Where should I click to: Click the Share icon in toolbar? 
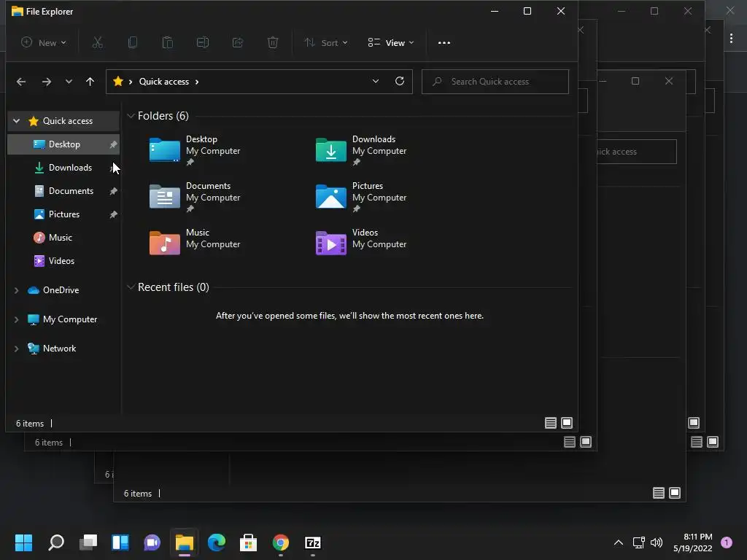(x=238, y=43)
